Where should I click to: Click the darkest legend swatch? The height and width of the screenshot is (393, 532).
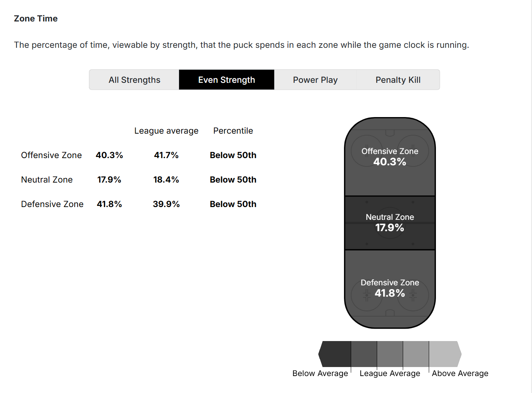point(336,354)
